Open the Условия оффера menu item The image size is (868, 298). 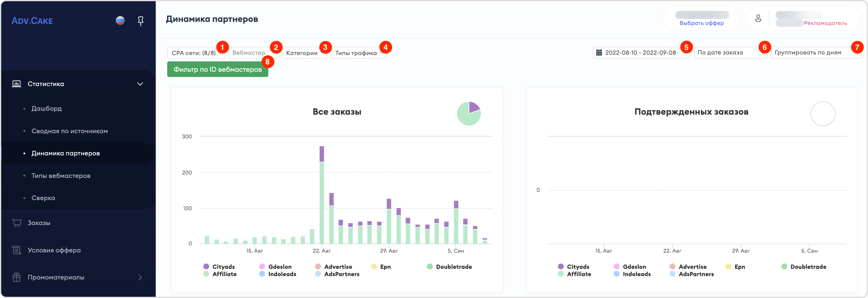click(x=54, y=250)
